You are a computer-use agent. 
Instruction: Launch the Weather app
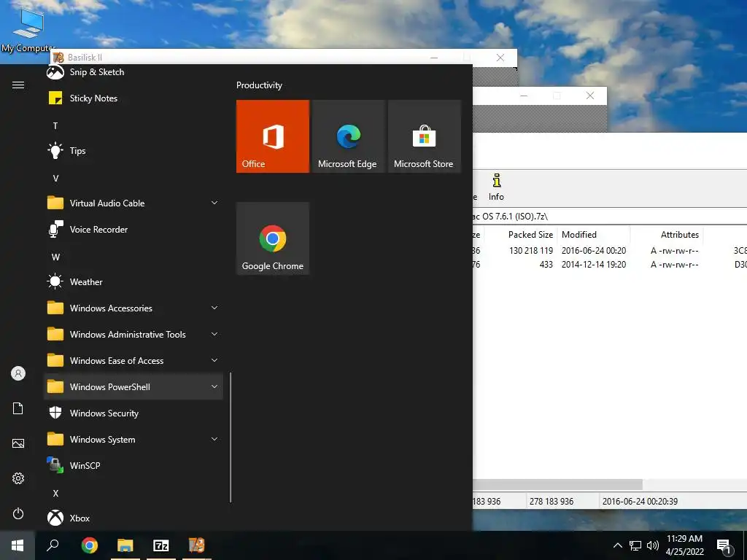[x=133, y=282]
